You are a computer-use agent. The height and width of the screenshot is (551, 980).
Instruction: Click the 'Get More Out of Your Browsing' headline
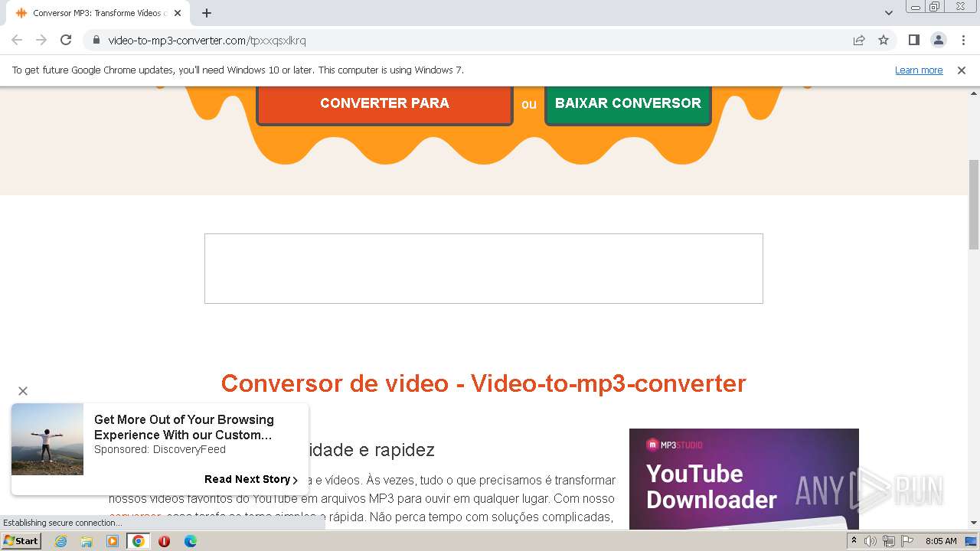click(184, 427)
